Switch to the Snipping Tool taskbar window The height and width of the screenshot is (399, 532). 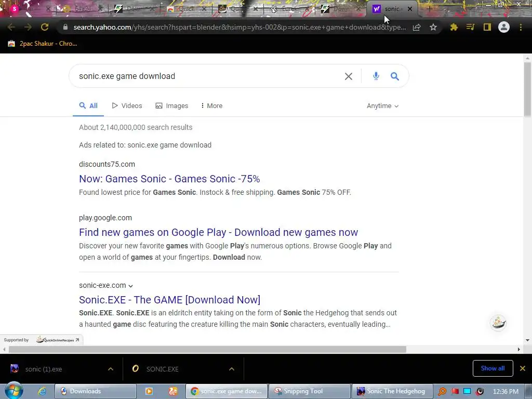pyautogui.click(x=310, y=391)
